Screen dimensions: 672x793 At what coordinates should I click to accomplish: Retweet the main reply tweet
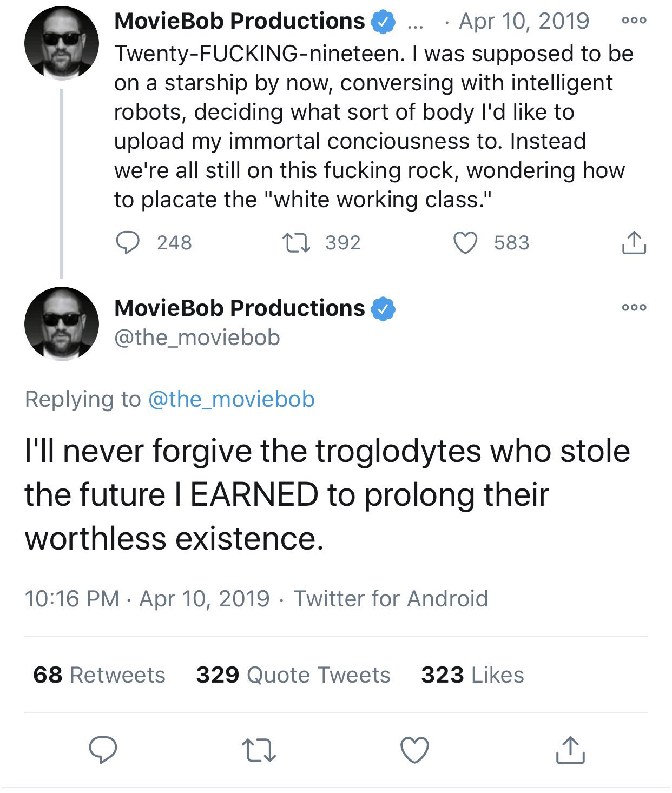click(259, 751)
